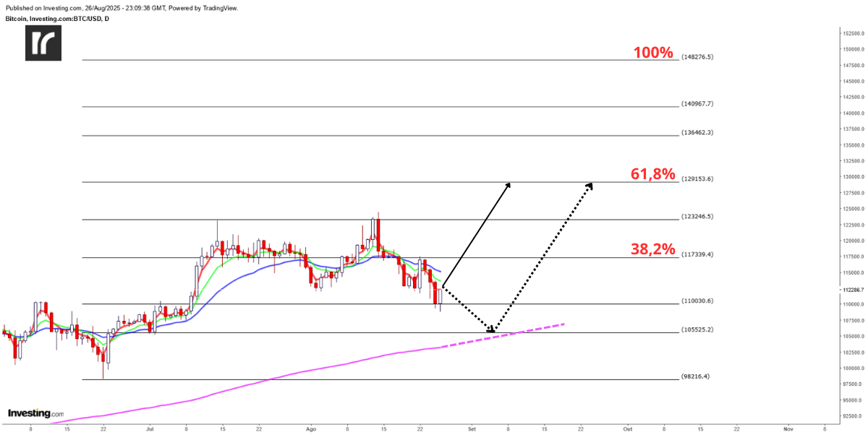The width and height of the screenshot is (868, 435).
Task: Click the "97500.0" price axis tick
Action: (x=851, y=384)
